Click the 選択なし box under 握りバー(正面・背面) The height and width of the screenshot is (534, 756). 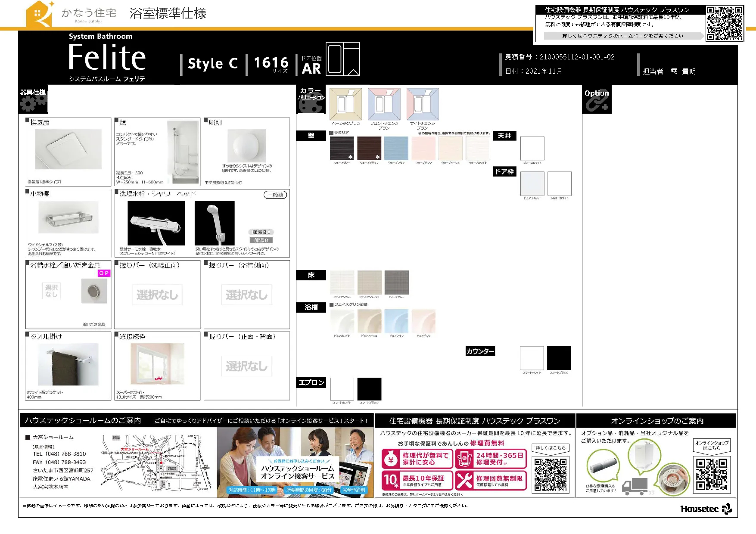click(246, 366)
